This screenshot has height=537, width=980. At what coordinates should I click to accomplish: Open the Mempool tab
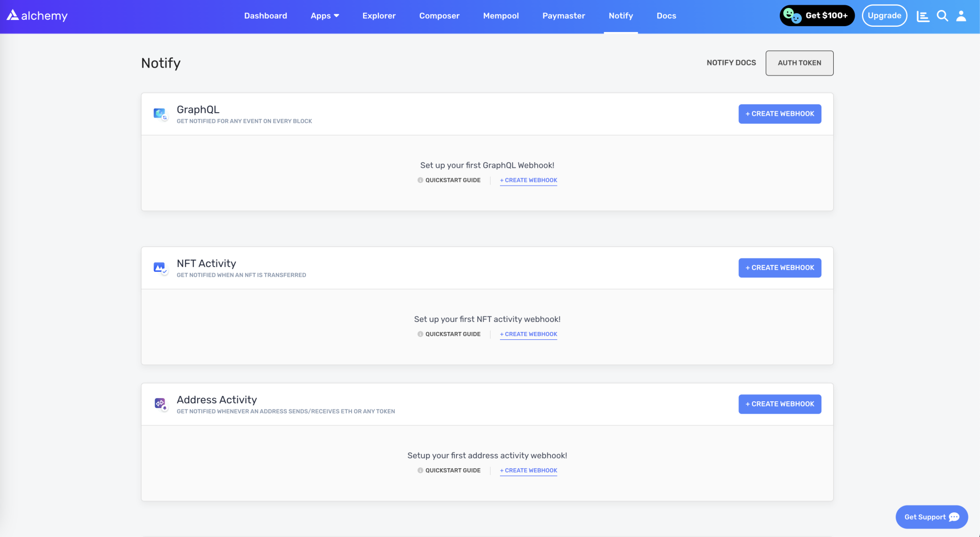coord(501,16)
